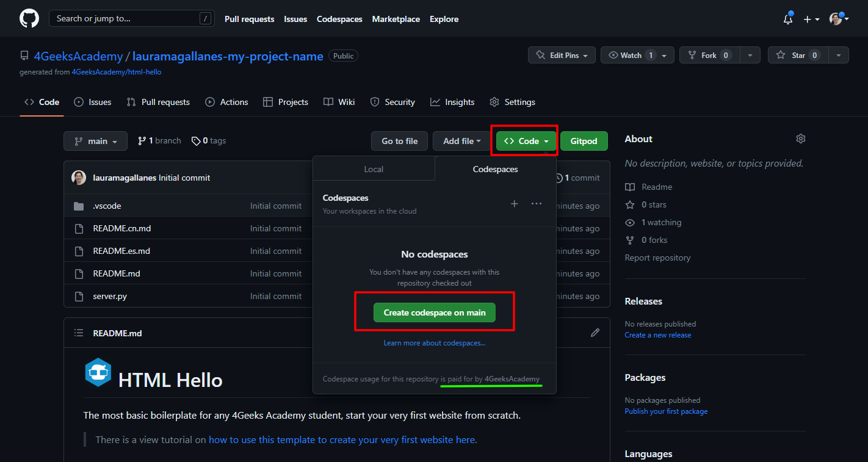Click Create a new release link

[658, 335]
